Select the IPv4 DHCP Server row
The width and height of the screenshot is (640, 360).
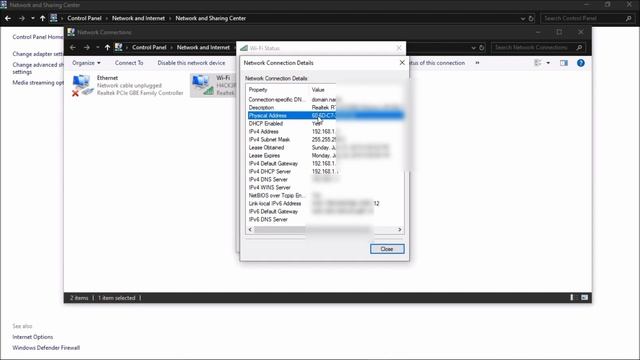(326, 171)
